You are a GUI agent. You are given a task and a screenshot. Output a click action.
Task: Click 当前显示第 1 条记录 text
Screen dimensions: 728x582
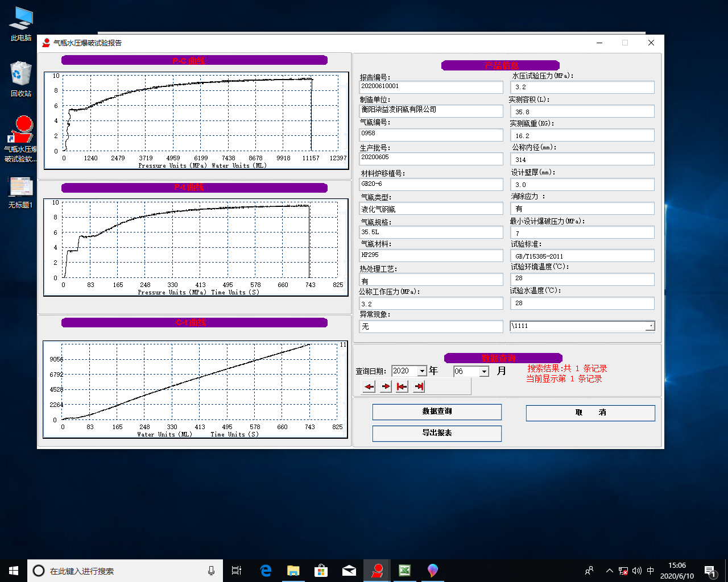coord(564,379)
